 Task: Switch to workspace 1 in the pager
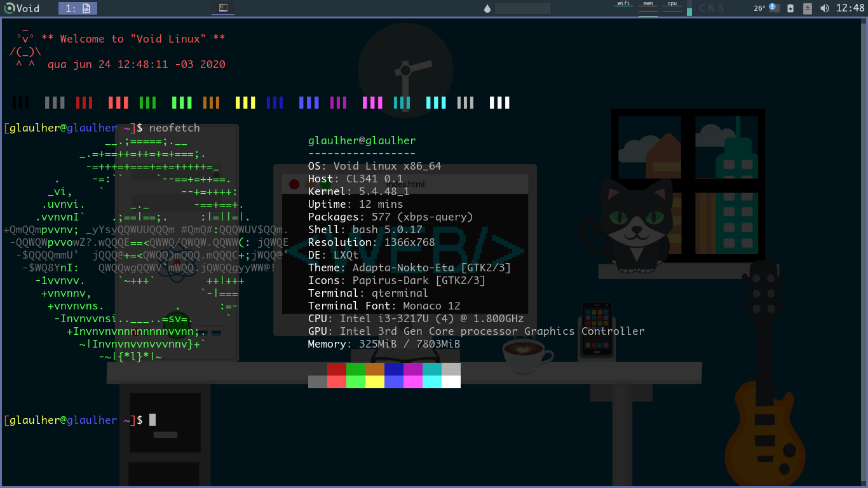click(x=78, y=8)
